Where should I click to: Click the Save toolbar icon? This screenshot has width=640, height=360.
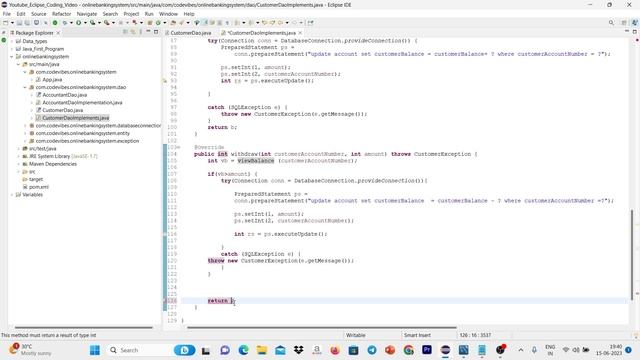point(19,23)
